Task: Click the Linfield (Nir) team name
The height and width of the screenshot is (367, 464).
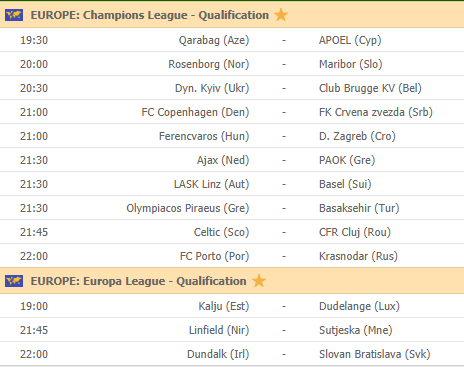Action: coord(219,330)
